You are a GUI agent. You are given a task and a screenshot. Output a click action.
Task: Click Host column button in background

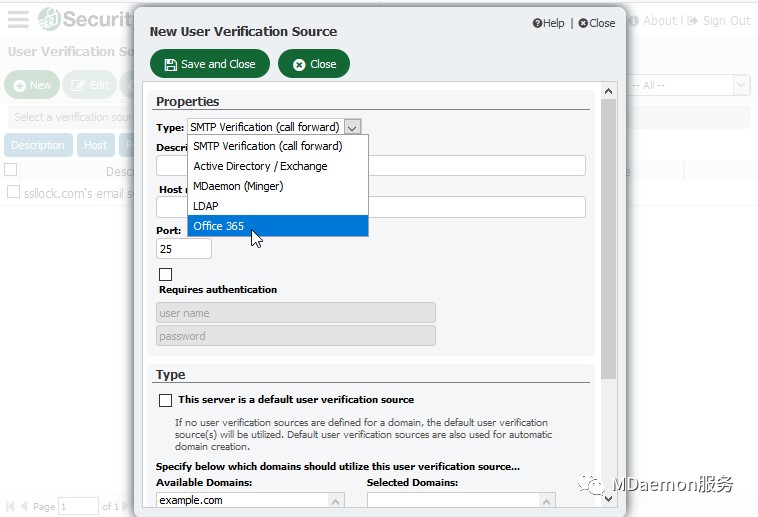tap(96, 145)
